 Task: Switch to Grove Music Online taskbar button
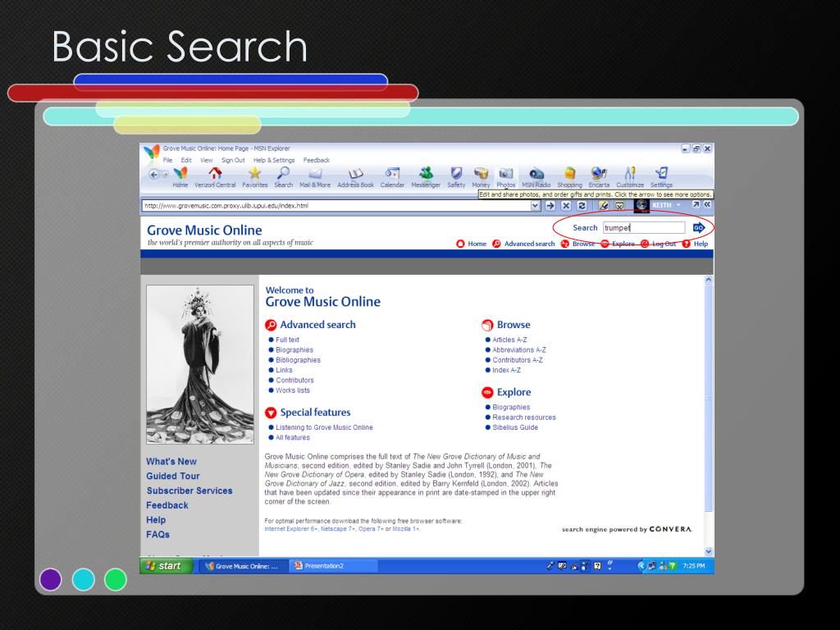(x=244, y=566)
